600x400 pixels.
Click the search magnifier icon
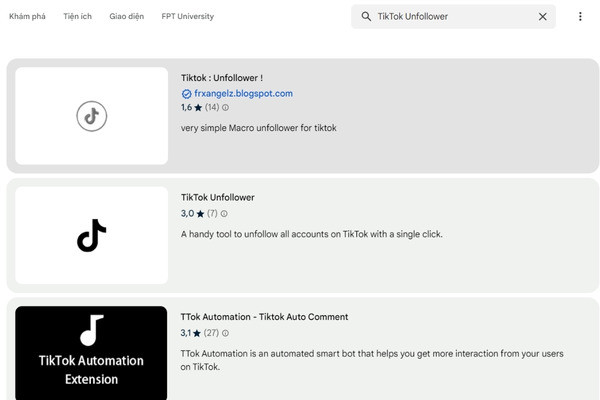366,16
